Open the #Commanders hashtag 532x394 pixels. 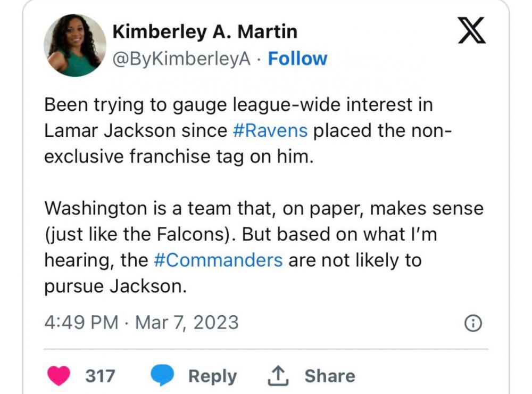tap(218, 260)
